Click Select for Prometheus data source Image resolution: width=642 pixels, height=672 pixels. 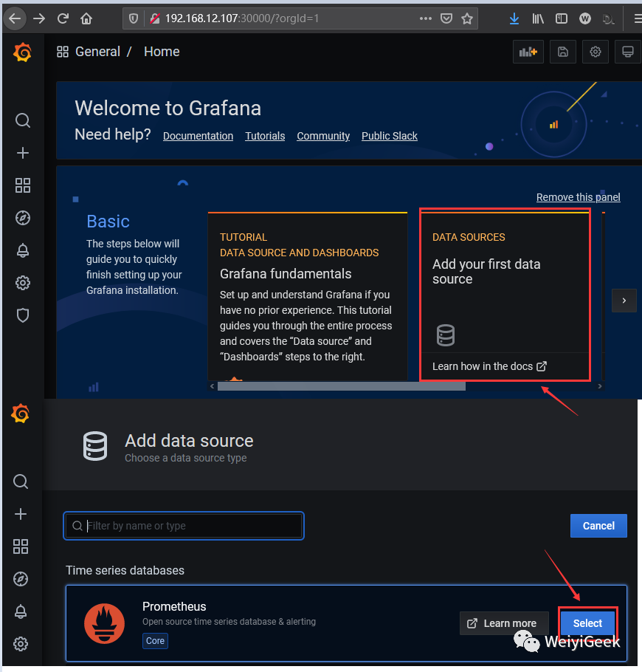(587, 623)
